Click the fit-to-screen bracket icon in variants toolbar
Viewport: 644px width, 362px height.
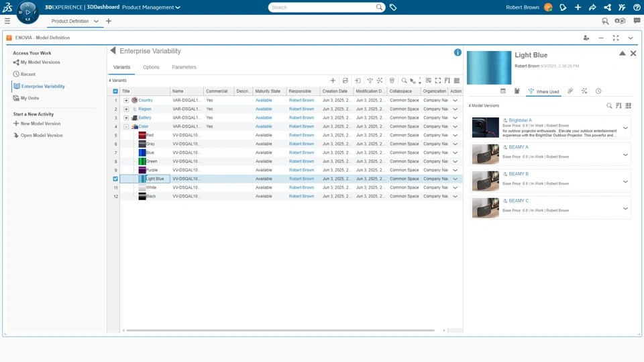438,81
